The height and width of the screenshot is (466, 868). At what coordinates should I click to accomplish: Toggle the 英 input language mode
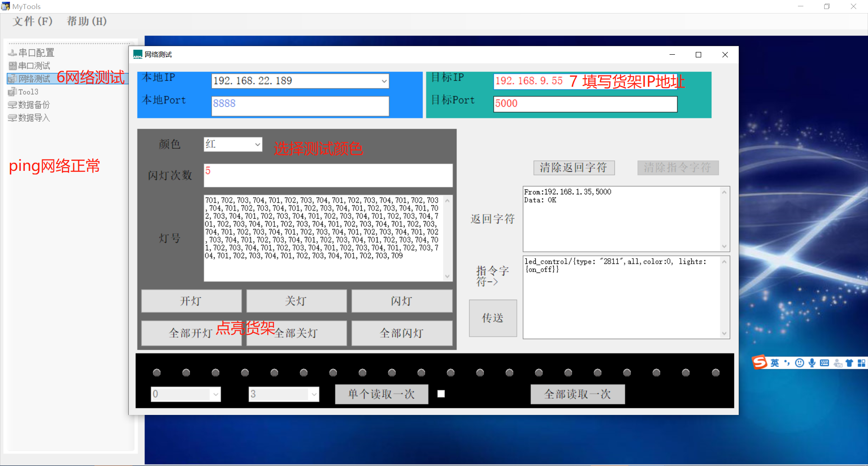775,363
